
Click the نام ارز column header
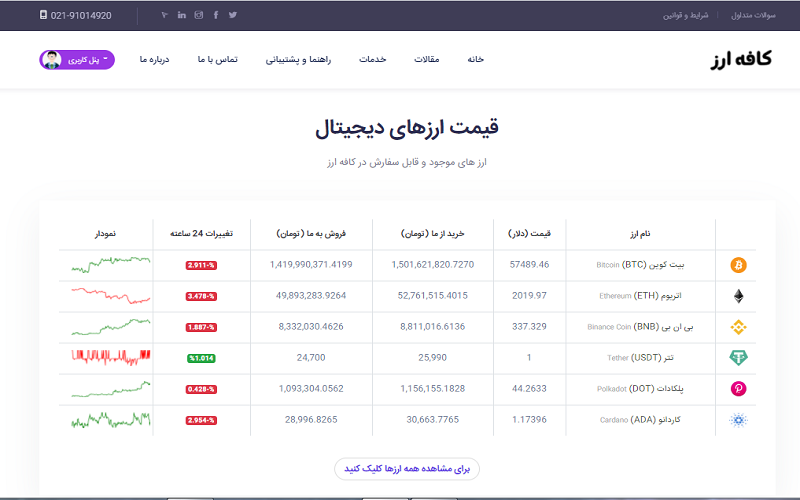tap(640, 234)
